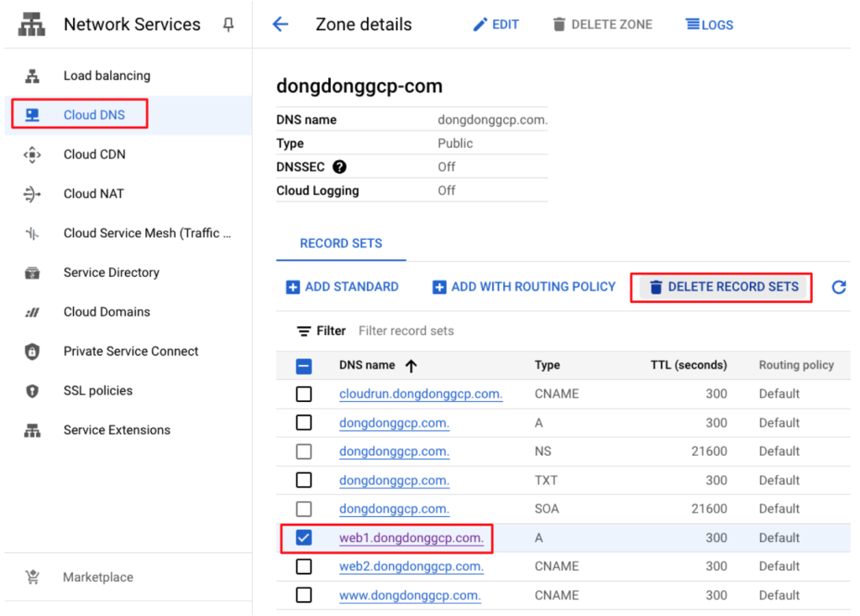
Task: Open dongdonggcp.com link in TXT row
Action: pyautogui.click(x=394, y=480)
